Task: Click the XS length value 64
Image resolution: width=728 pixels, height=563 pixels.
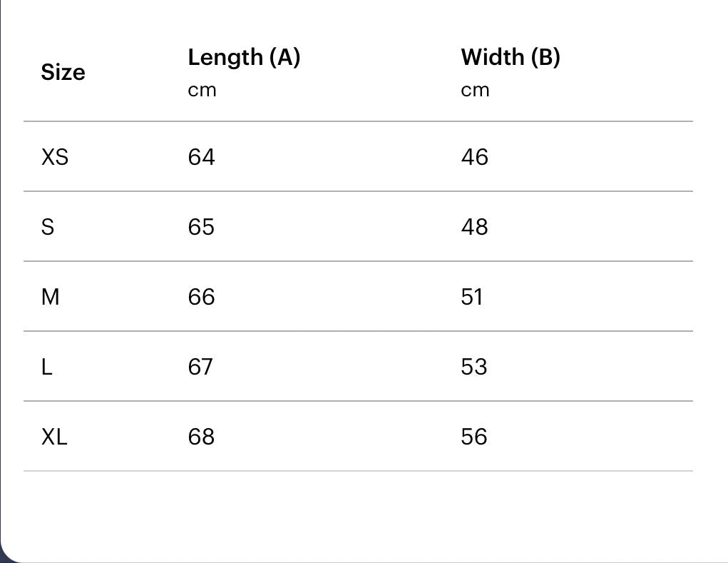Action: 201,156
